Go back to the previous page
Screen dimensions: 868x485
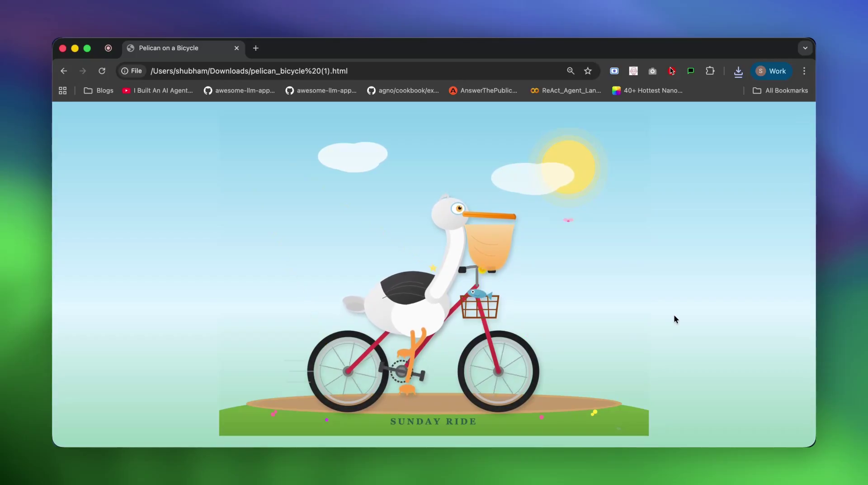(64, 71)
